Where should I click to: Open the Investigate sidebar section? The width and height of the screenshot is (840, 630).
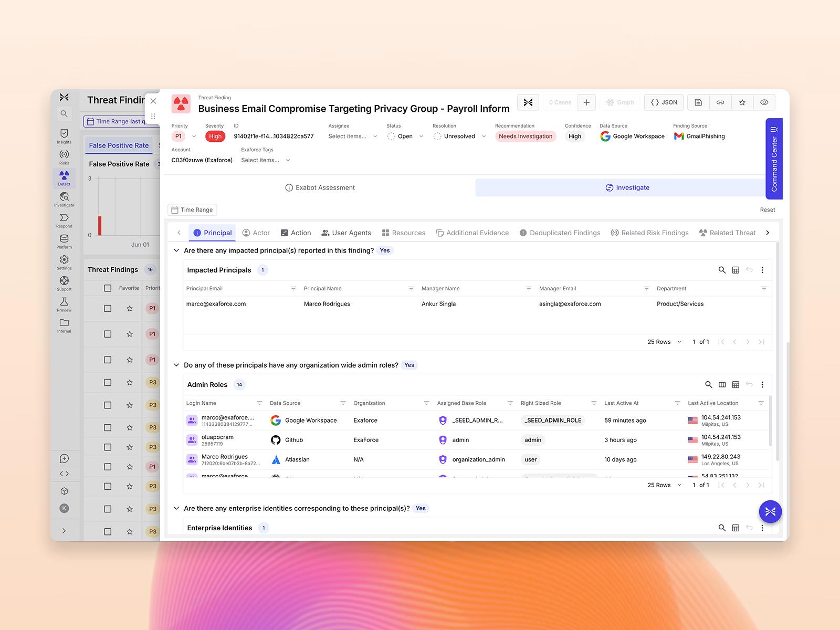point(64,199)
